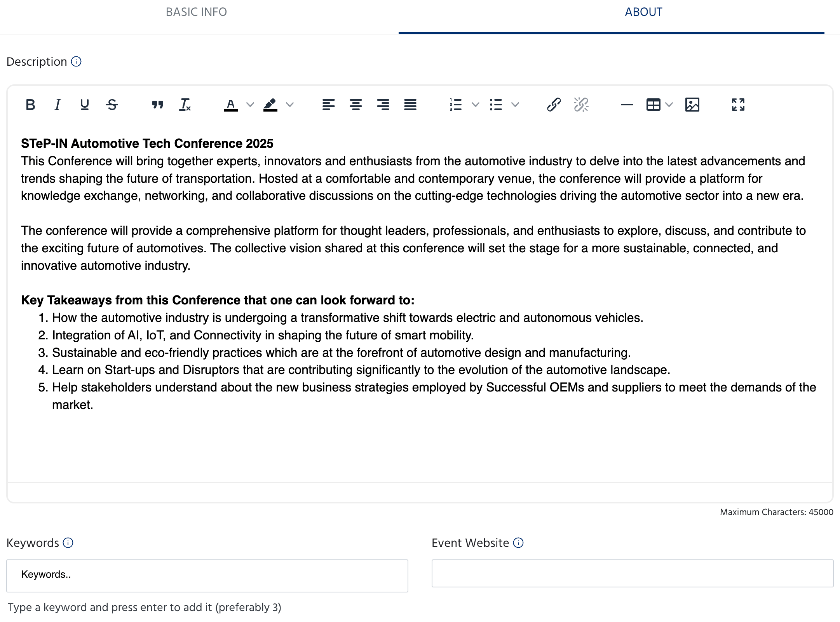Focus the Event Website field
The width and height of the screenshot is (840, 622).
(x=633, y=573)
